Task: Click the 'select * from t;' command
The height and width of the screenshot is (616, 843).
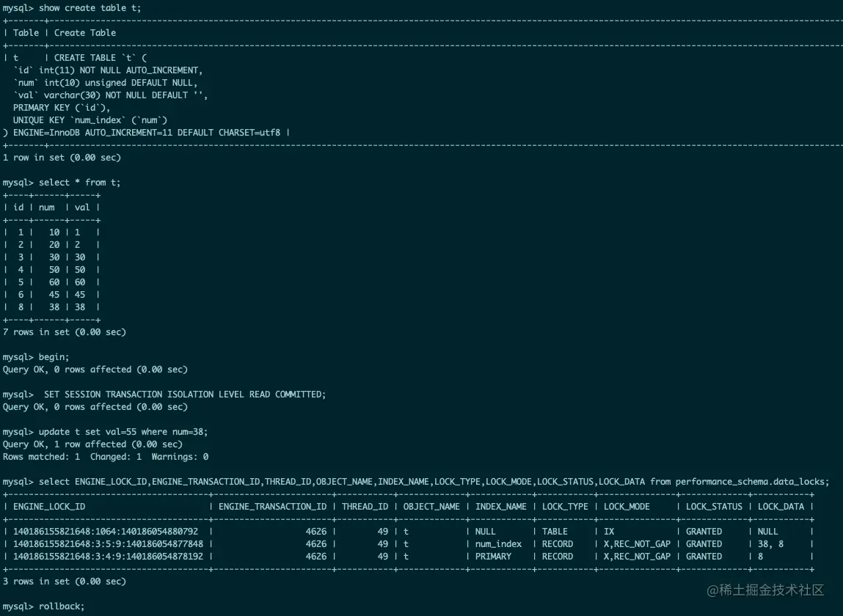Action: [79, 182]
